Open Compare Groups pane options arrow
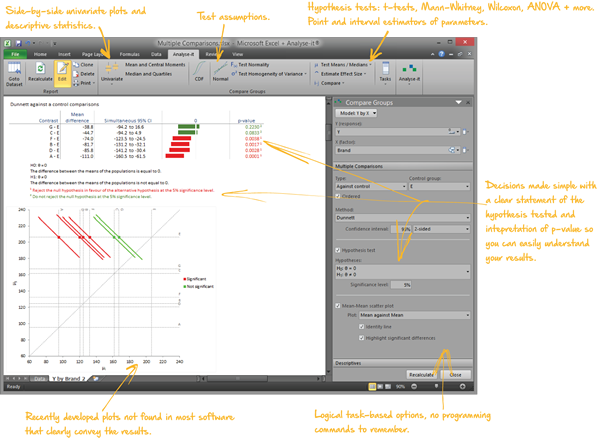 point(458,103)
